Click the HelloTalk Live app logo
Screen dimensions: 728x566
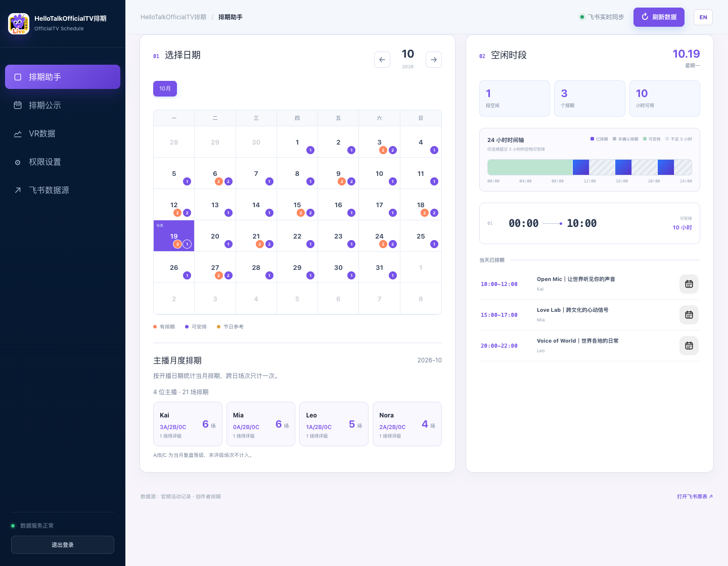(19, 24)
